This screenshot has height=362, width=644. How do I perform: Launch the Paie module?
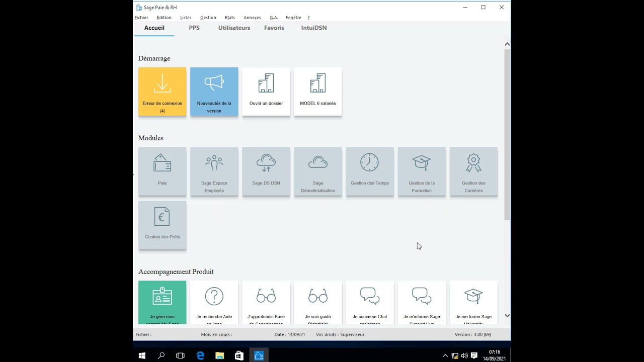click(x=162, y=171)
